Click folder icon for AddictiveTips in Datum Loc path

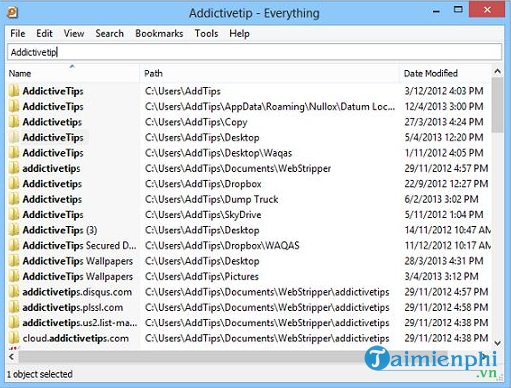tap(14, 107)
